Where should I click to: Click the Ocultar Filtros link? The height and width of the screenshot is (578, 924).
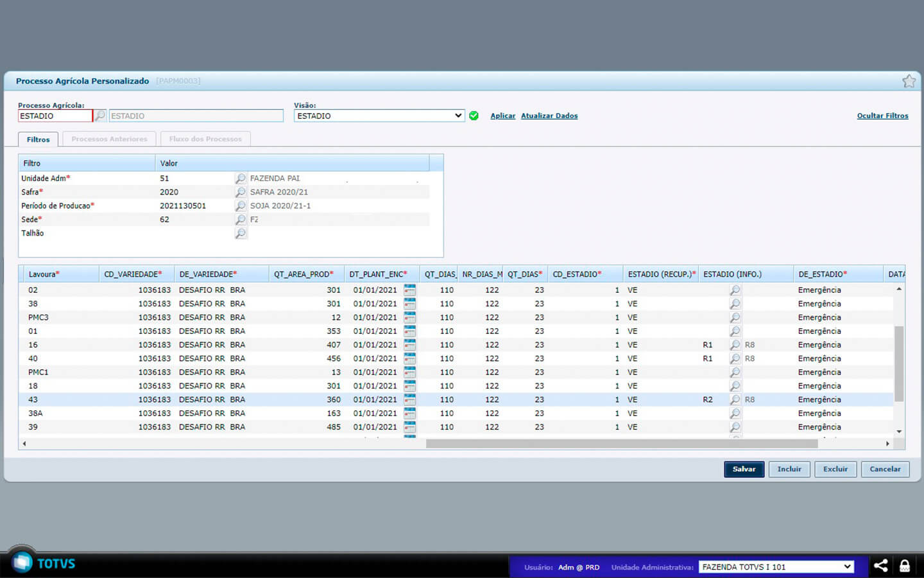pos(882,116)
